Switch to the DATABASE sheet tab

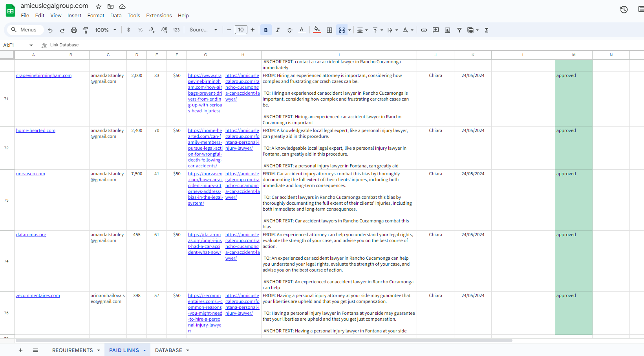pyautogui.click(x=168, y=350)
